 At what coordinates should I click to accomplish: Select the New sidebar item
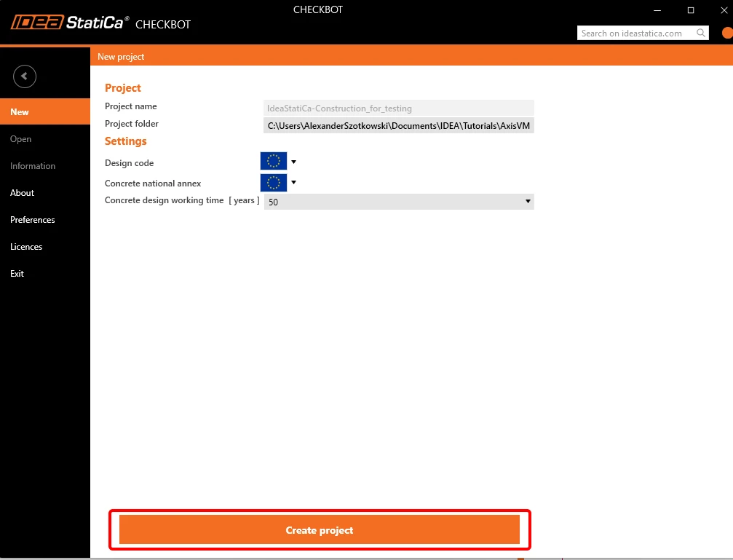click(45, 112)
